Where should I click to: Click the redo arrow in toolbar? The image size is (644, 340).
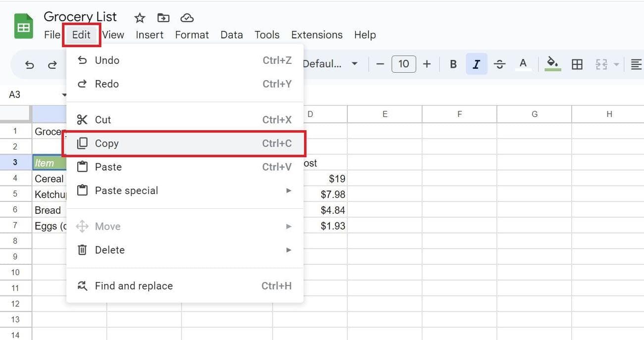coord(52,64)
